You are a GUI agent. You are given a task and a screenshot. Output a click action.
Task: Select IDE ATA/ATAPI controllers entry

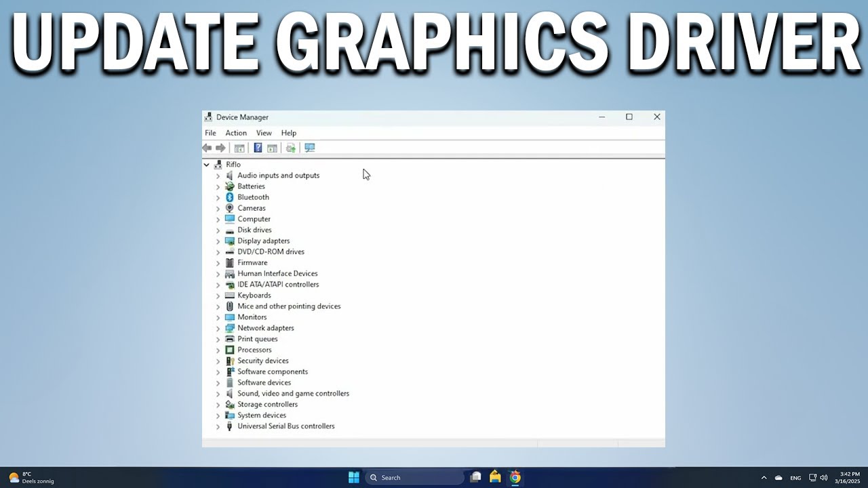pos(278,284)
